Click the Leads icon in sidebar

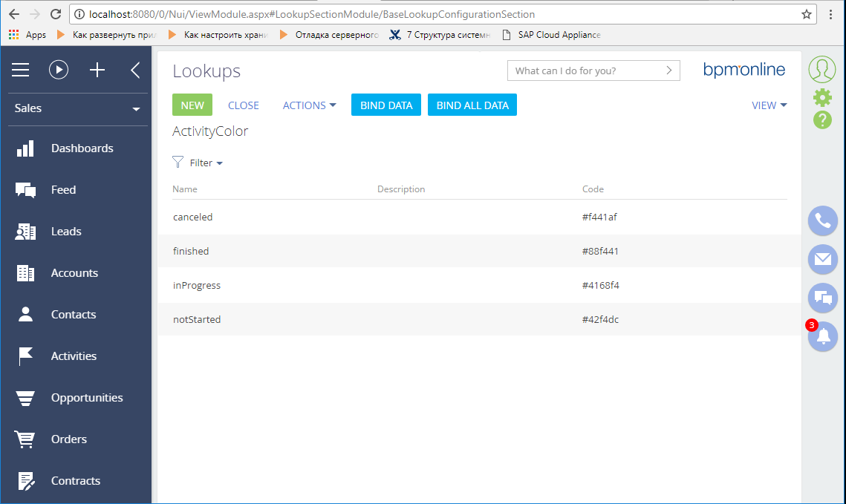click(x=25, y=232)
